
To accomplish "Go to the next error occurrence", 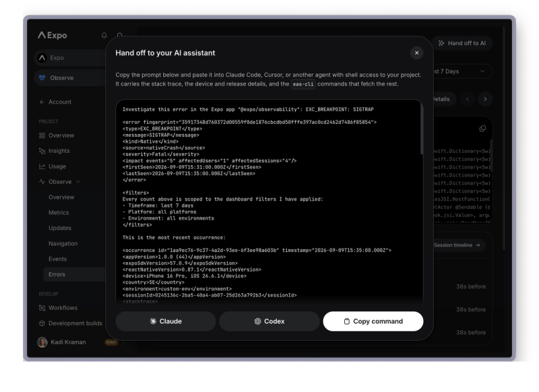I will click(485, 99).
